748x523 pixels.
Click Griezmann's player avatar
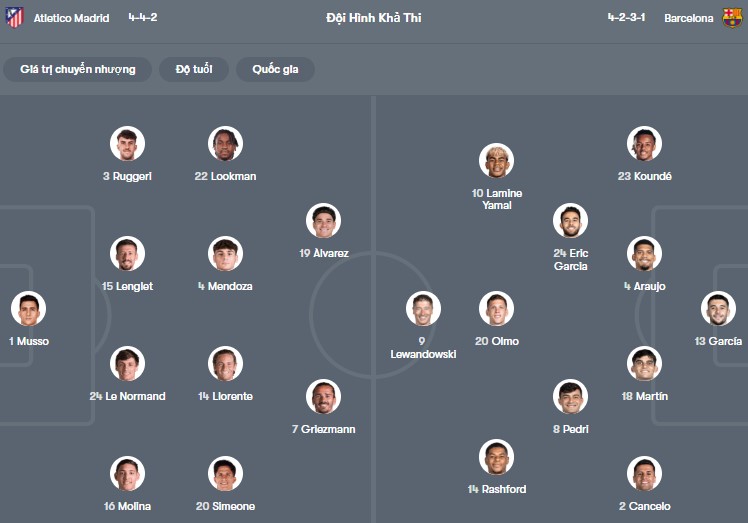[x=323, y=397]
